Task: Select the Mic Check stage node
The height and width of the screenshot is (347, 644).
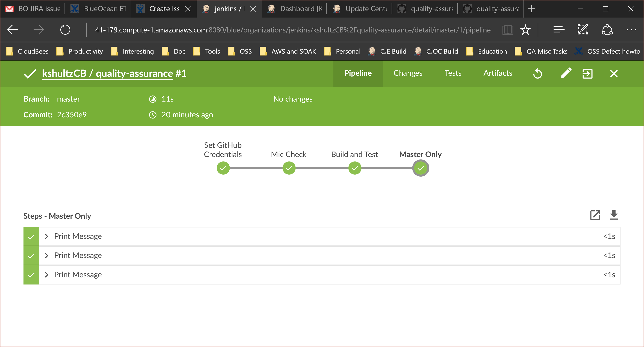Action: [289, 168]
